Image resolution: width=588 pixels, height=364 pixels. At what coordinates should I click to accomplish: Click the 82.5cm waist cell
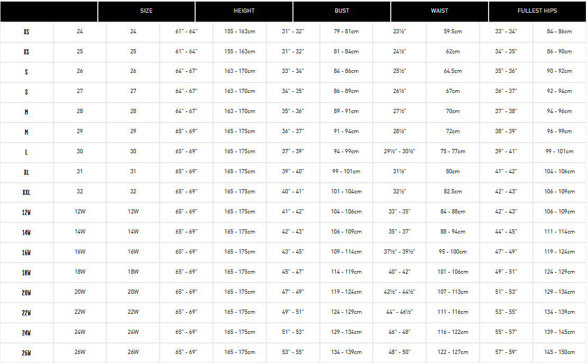point(453,191)
